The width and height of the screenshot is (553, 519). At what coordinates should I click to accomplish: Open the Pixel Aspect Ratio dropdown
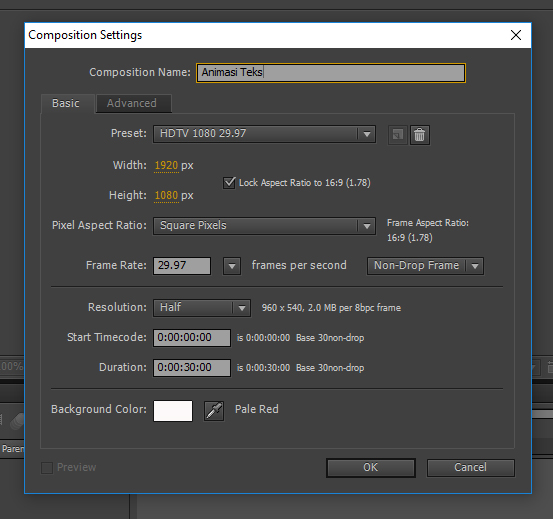tap(264, 226)
